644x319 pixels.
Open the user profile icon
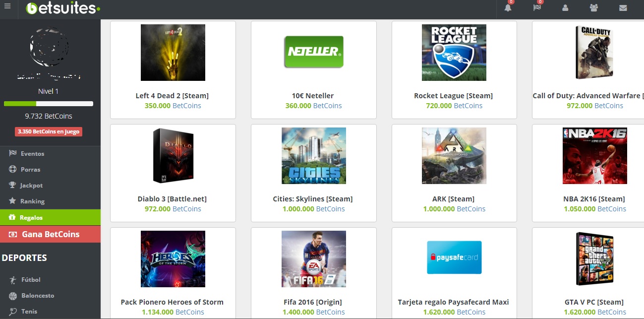565,8
